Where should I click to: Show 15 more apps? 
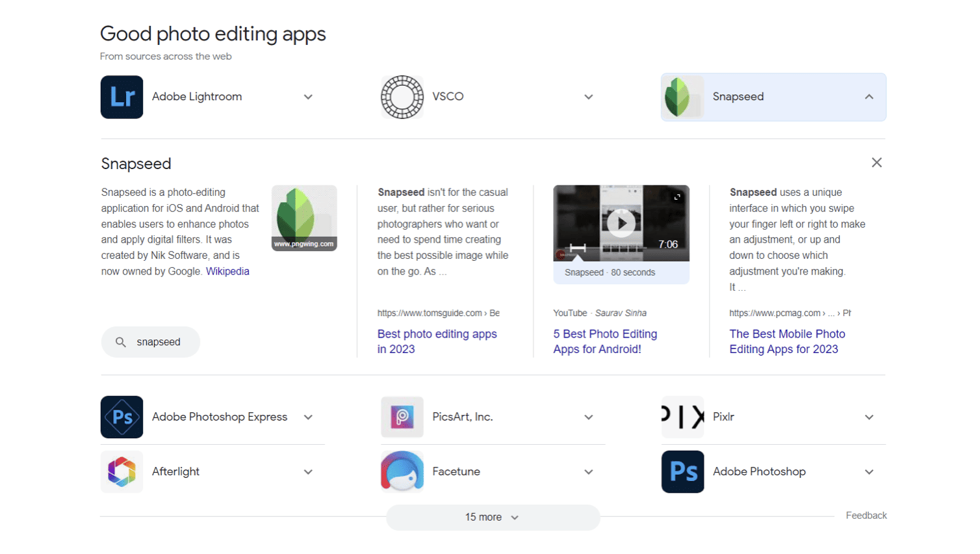493,518
